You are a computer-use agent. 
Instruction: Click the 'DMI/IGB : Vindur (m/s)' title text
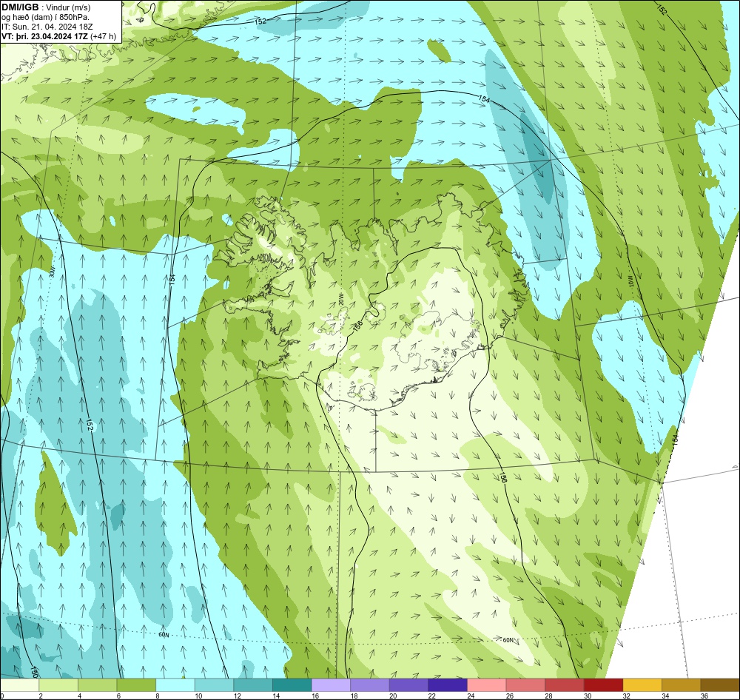tap(46, 7)
